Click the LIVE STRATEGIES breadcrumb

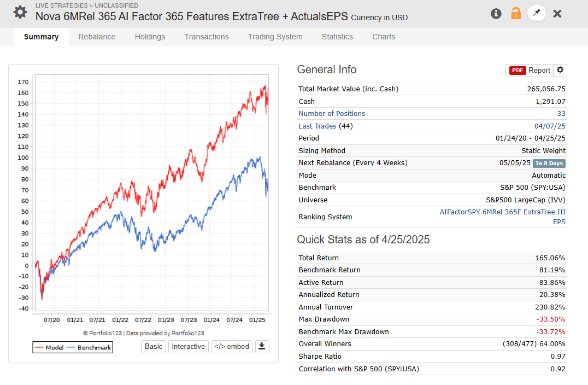click(x=62, y=5)
